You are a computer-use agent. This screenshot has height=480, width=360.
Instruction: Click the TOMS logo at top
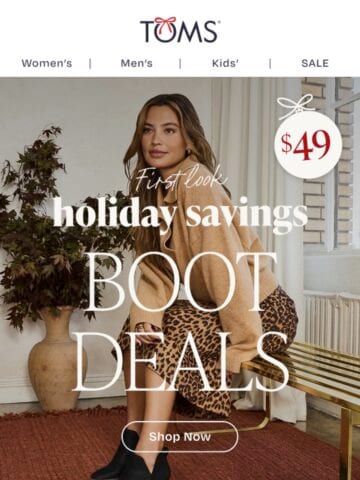click(x=180, y=30)
